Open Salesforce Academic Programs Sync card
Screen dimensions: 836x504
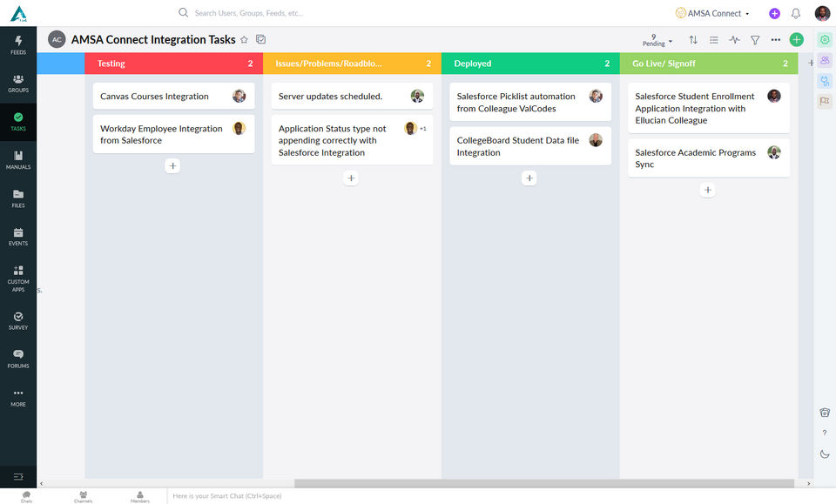pyautogui.click(x=709, y=158)
